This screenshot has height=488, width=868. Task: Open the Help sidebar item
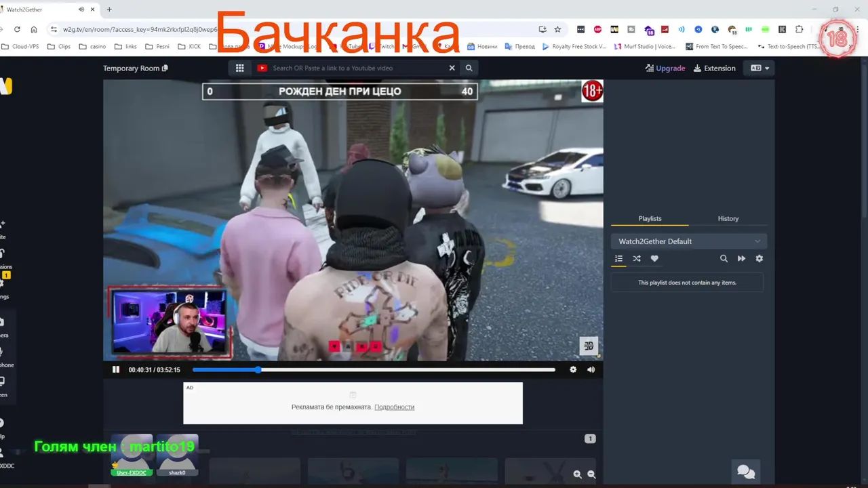(x=3, y=428)
